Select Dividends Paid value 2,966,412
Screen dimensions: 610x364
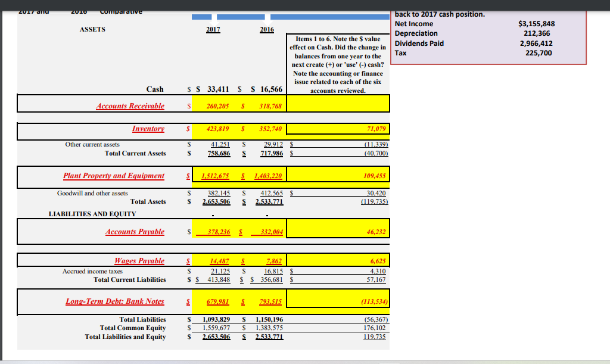[536, 43]
